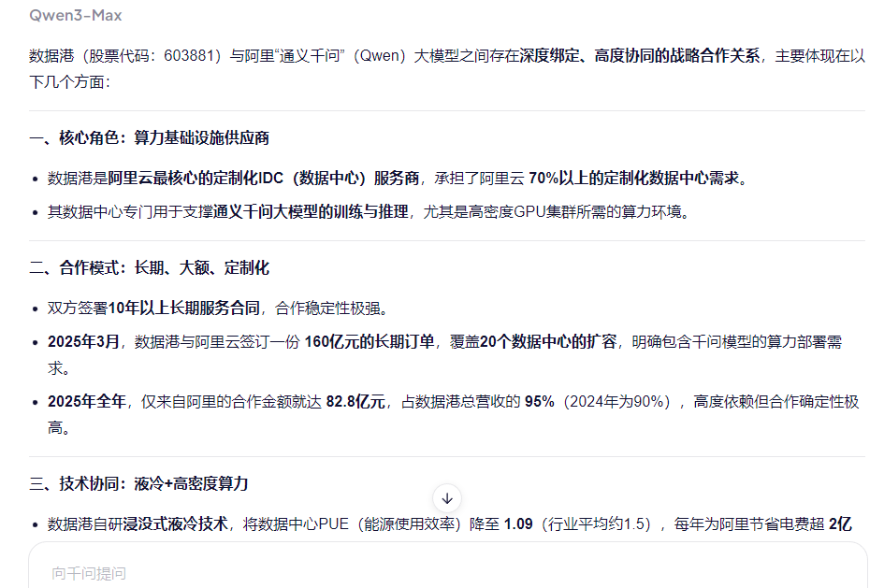Screen dimensions: 884x588
Task: Click bold text 2025年全年
Action: pos(87,402)
